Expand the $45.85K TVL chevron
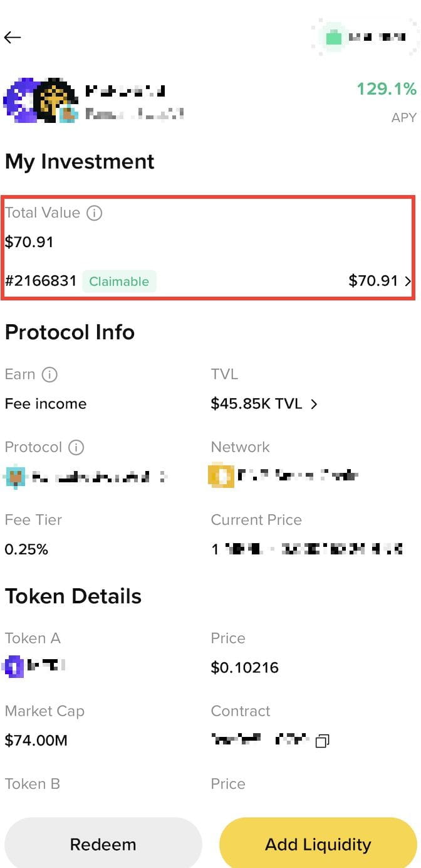421x868 pixels. (x=314, y=405)
